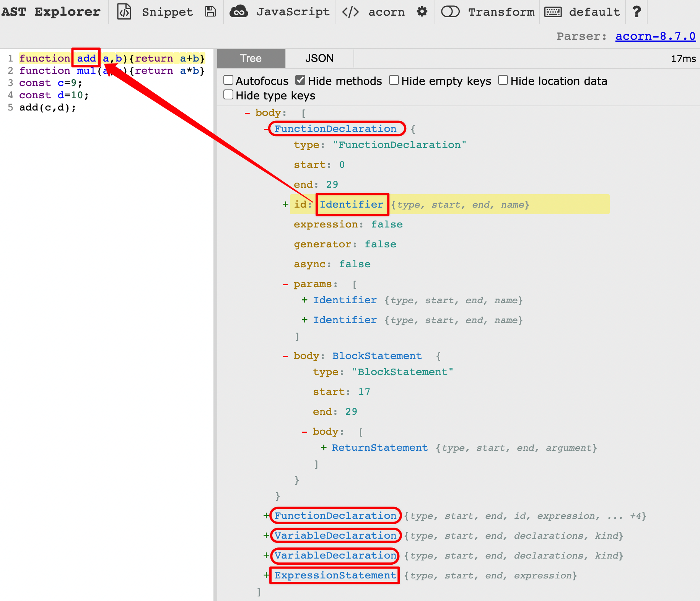Screen dimensions: 700x601
Task: Expand the id Identifier node
Action: [285, 205]
